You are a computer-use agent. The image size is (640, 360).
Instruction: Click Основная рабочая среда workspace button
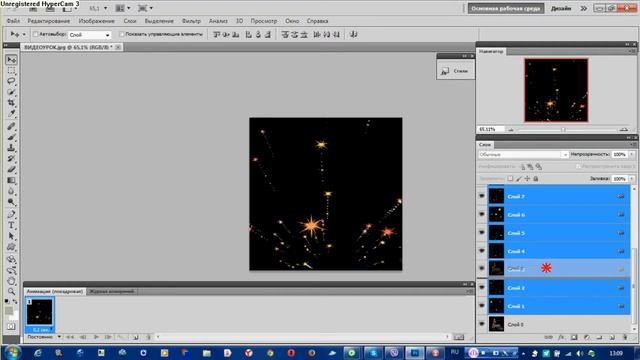click(x=506, y=8)
